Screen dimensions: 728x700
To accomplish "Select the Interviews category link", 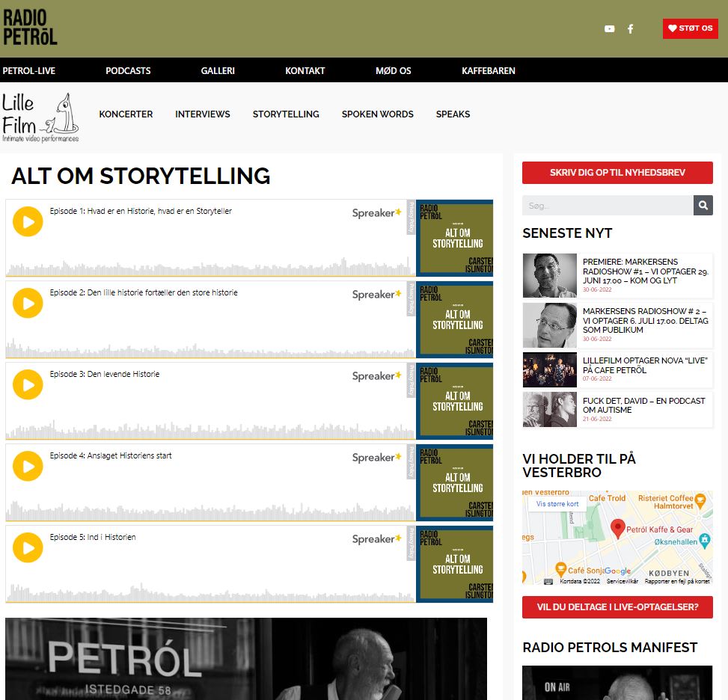I will (x=203, y=114).
